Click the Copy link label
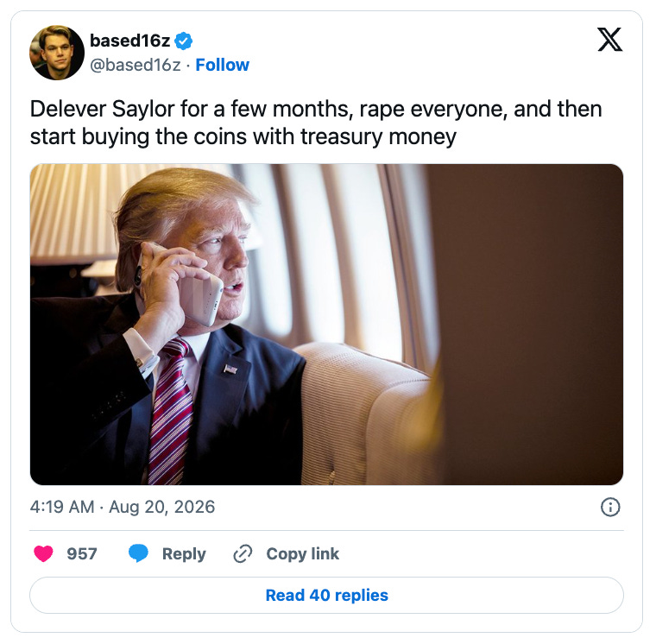Screen dimensions: 656x644 (302, 553)
